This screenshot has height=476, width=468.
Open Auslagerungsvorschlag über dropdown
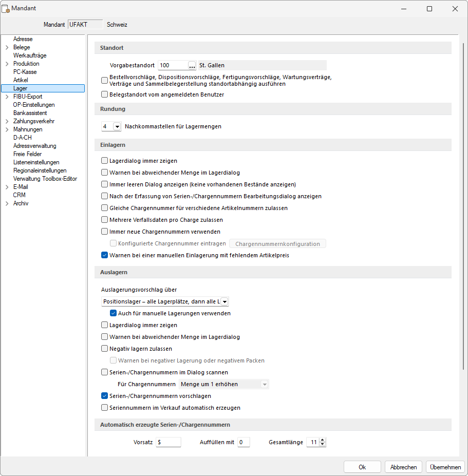click(x=224, y=301)
